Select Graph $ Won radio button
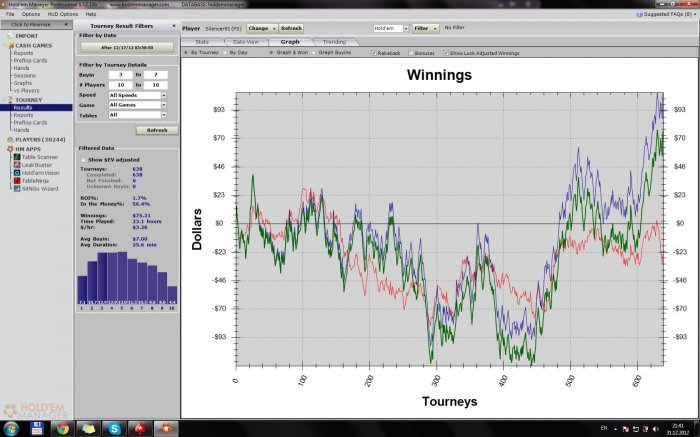The image size is (700, 437). pos(271,53)
